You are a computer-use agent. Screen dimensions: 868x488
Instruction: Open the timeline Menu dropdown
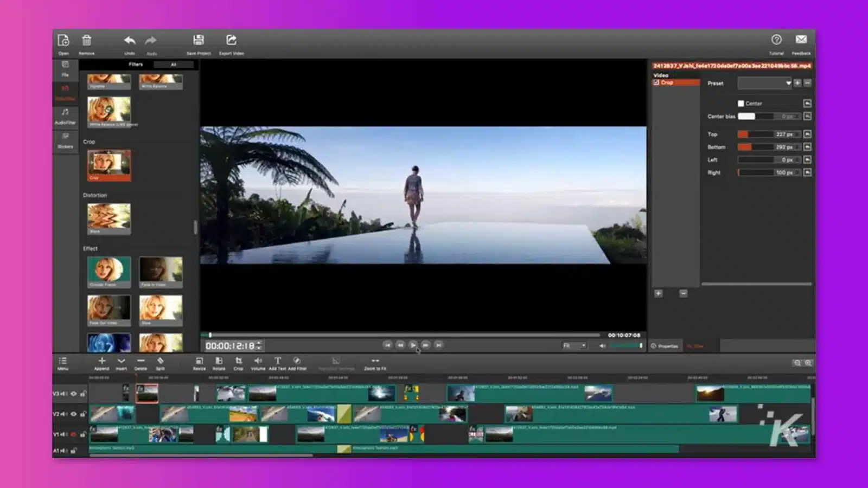click(63, 362)
